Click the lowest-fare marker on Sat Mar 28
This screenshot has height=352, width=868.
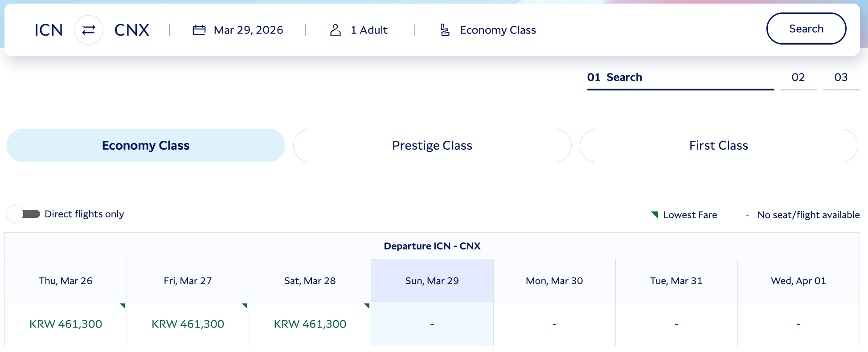click(367, 306)
